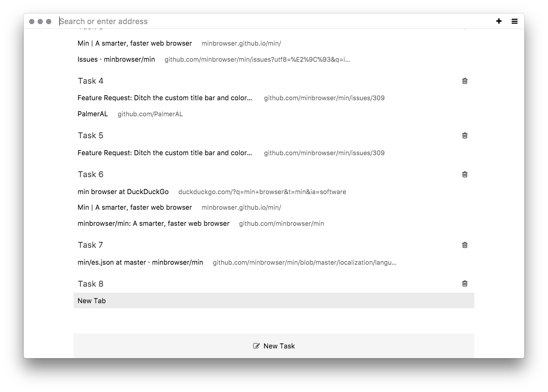Open the PalmerAL GitHub profile entry
Screen dimensions: 548x392
[93, 114]
